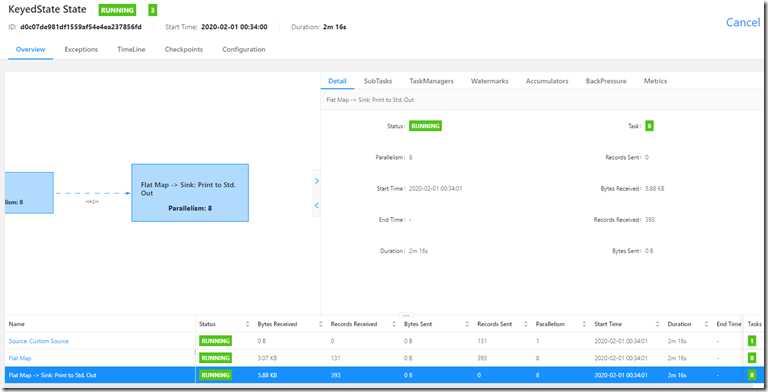Screen dimensions: 768x392
Task: Sort by Parallelism column arrows
Action: 584,324
